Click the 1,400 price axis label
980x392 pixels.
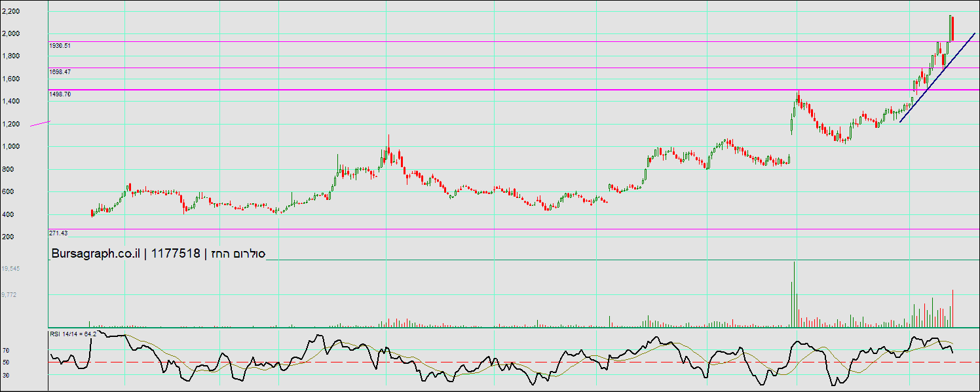pos(10,101)
